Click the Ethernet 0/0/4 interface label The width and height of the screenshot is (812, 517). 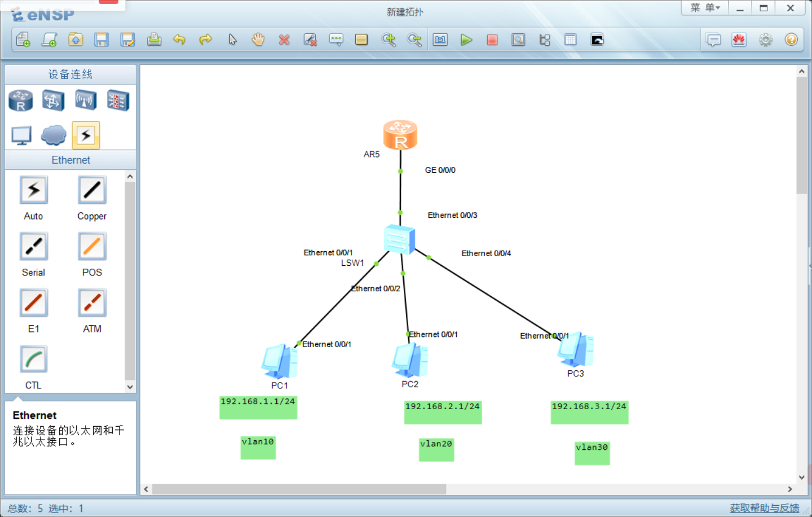point(487,253)
